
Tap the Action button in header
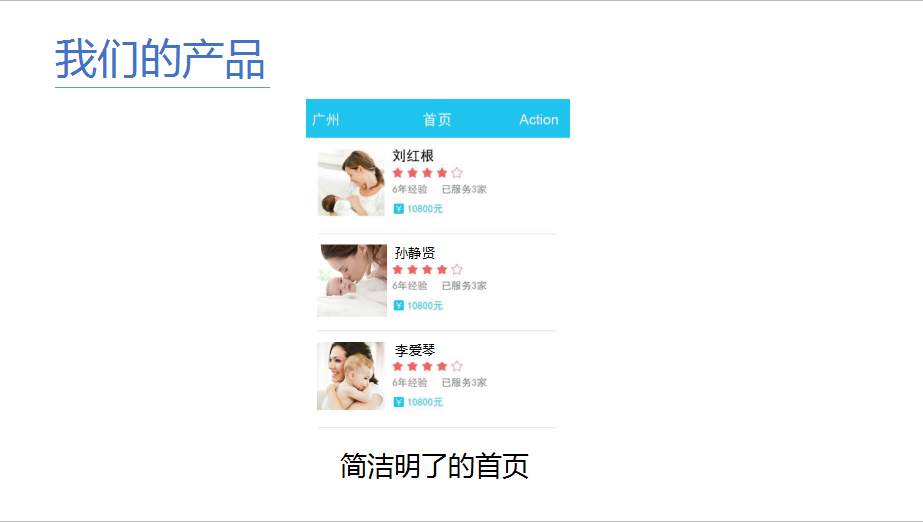point(539,119)
